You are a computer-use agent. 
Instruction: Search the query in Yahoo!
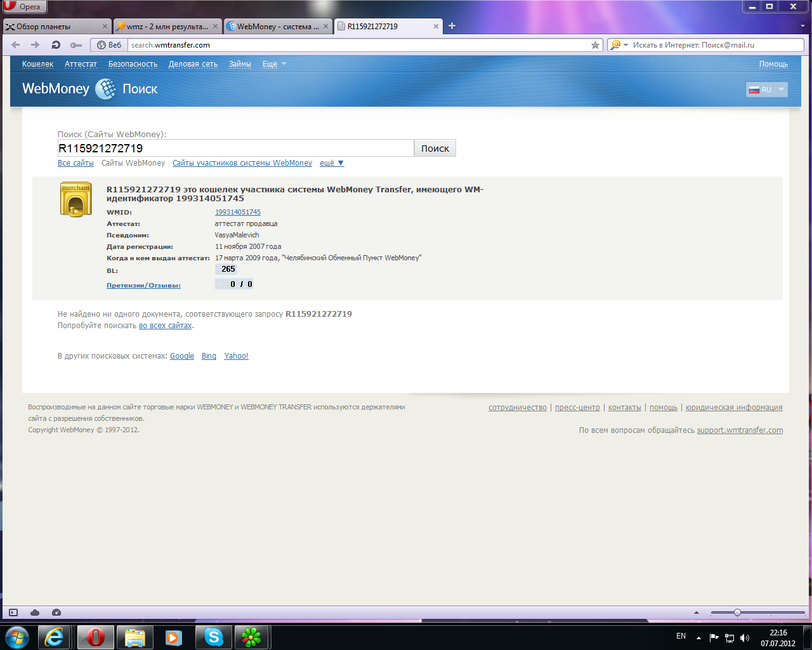click(x=236, y=356)
